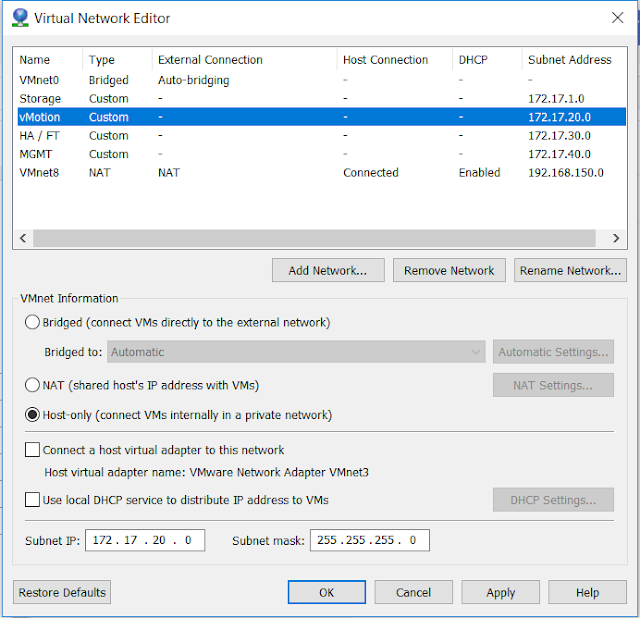Image resolution: width=640 pixels, height=618 pixels.
Task: Enable Use local DHCP service checkbox
Action: pyautogui.click(x=32, y=500)
